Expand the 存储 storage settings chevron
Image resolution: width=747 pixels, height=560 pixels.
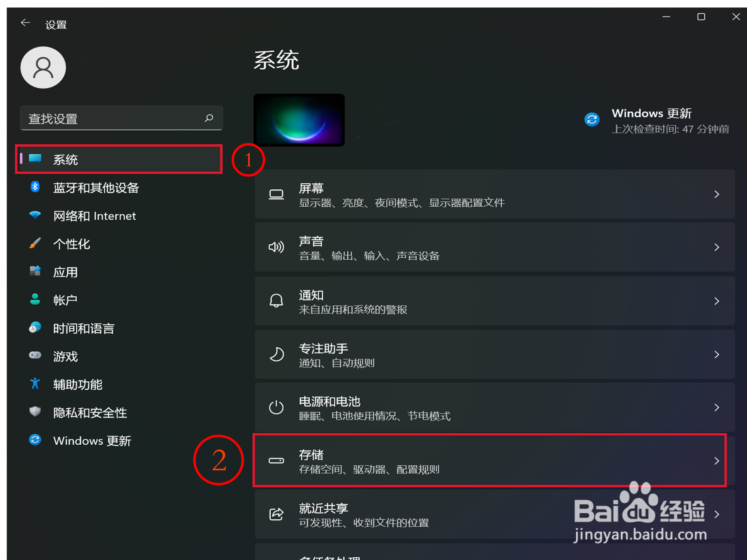(717, 461)
